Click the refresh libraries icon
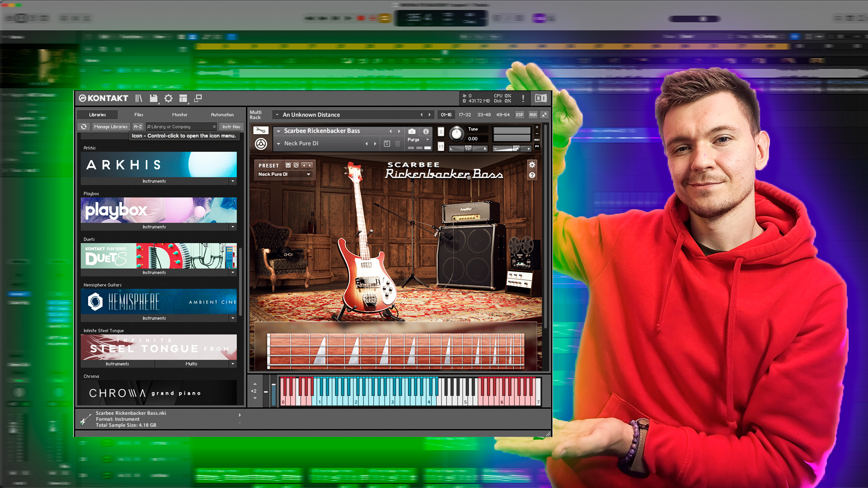This screenshot has width=868, height=488. point(84,127)
